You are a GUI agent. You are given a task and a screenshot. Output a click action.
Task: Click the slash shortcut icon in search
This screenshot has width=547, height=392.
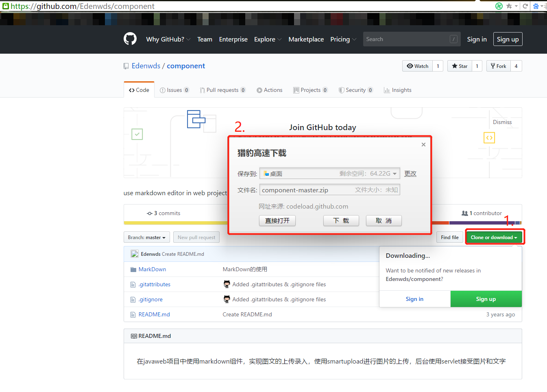point(453,39)
